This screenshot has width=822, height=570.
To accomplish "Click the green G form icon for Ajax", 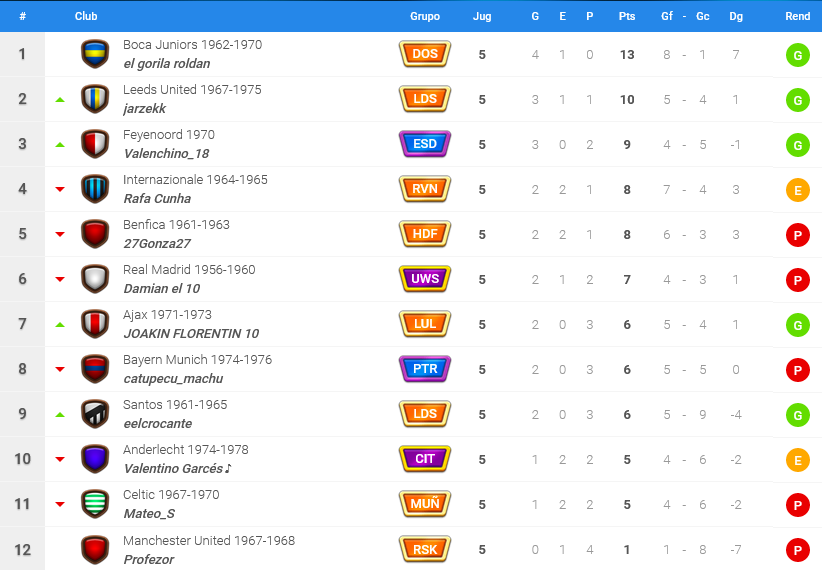I will (x=797, y=325).
